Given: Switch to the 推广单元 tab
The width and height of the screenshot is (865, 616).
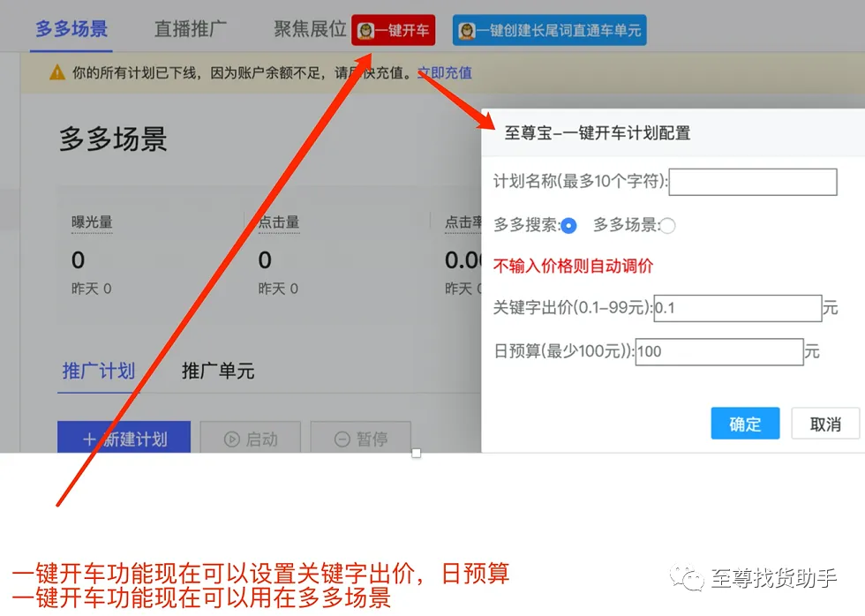Looking at the screenshot, I should point(218,372).
